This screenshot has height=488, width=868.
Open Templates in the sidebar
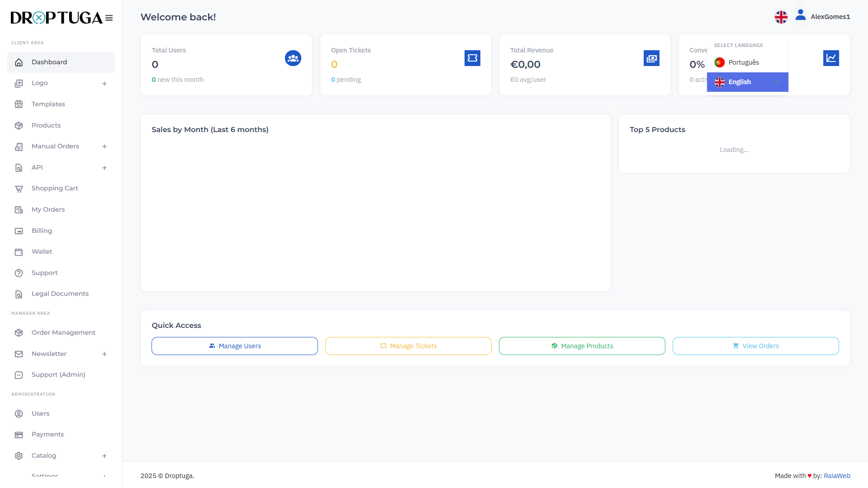(61, 104)
